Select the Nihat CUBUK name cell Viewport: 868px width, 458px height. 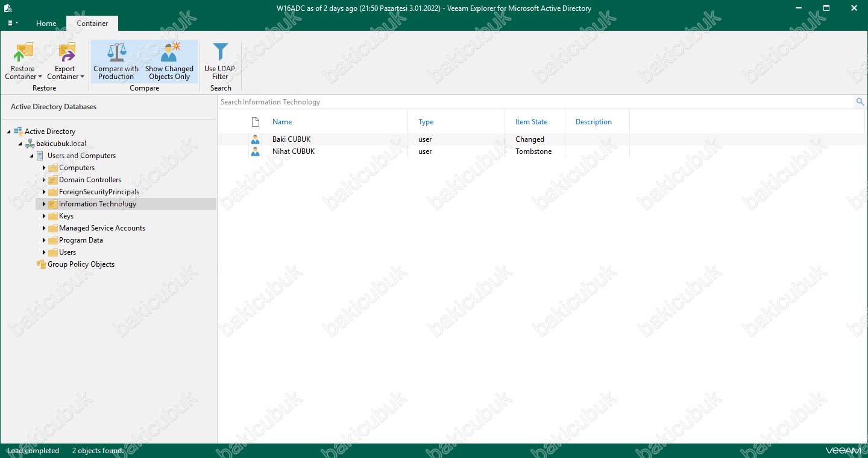point(294,151)
